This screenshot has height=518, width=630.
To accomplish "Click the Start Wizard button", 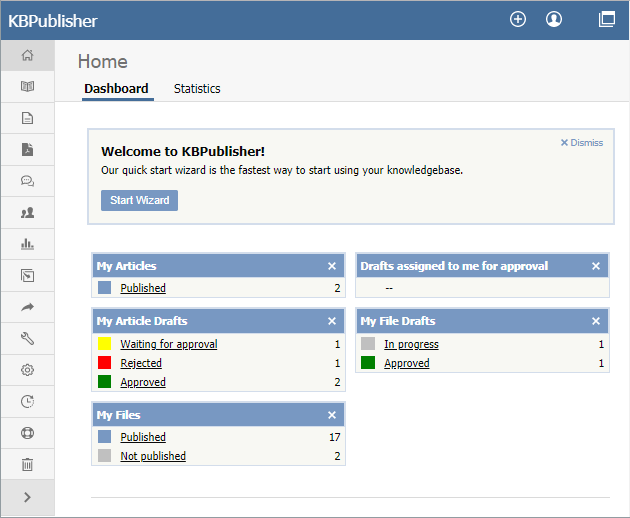I will [x=139, y=200].
